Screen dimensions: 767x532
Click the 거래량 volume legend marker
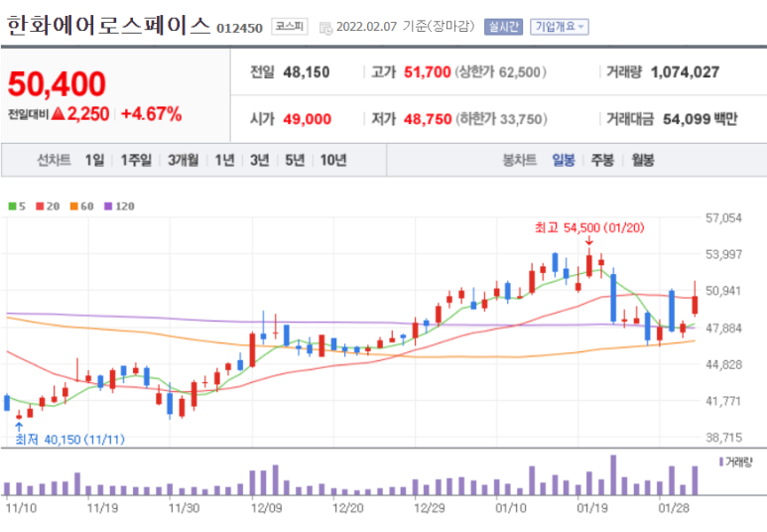721,462
